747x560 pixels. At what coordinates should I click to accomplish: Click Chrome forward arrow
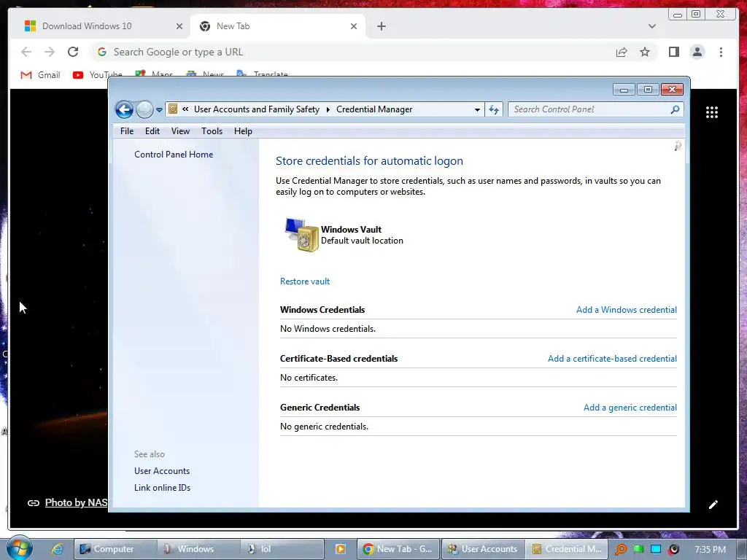tap(49, 52)
